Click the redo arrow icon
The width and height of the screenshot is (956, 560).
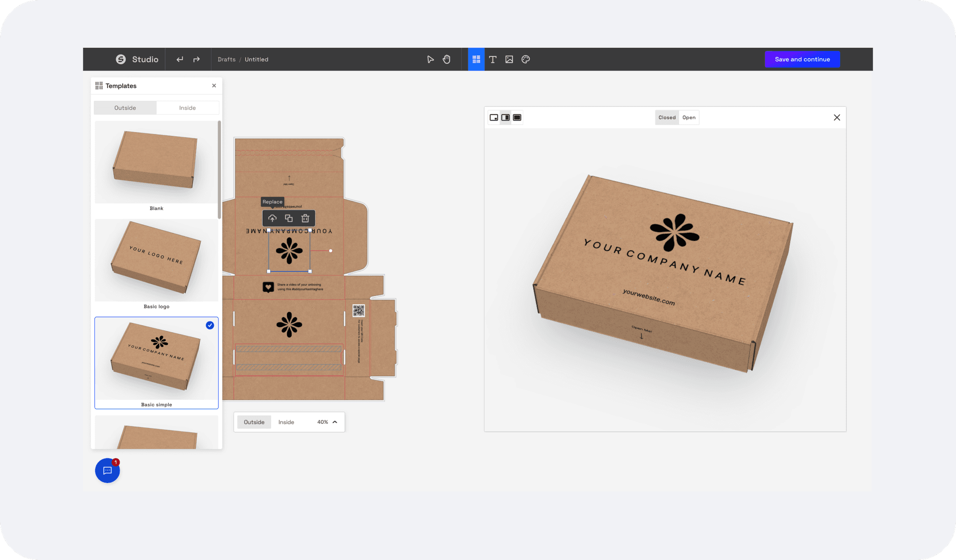tap(197, 59)
